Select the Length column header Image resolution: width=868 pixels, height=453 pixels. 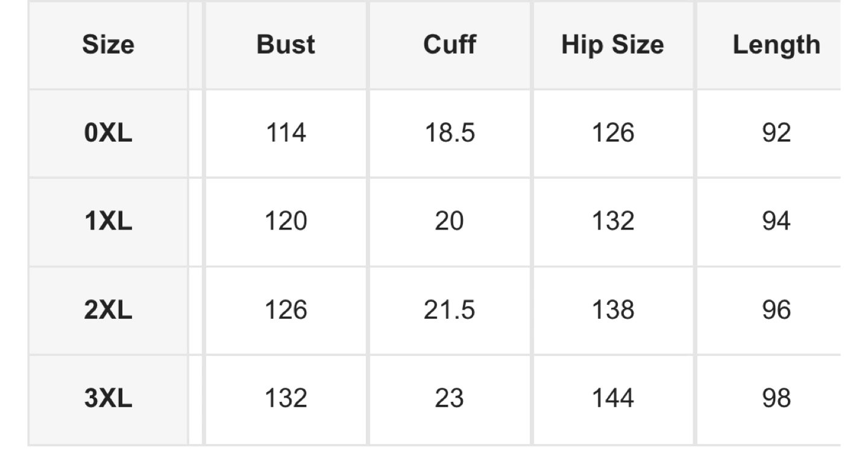pyautogui.click(x=776, y=45)
